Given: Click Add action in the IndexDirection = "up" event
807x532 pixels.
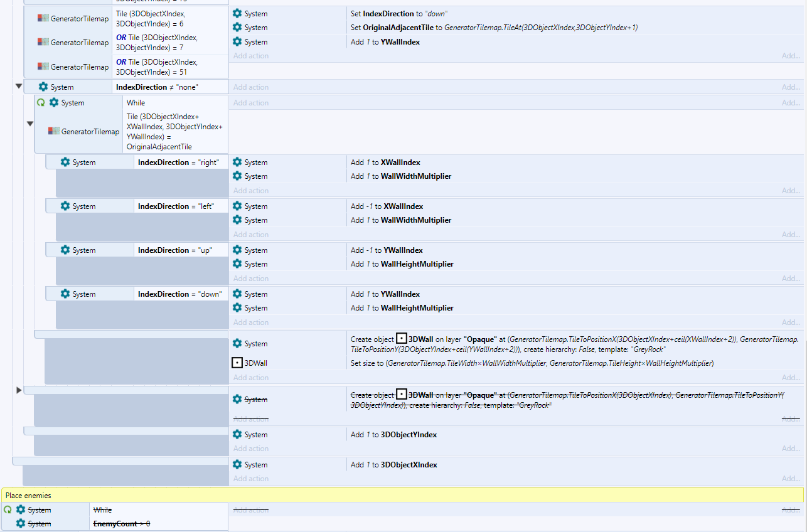Looking at the screenshot, I should click(x=251, y=279).
